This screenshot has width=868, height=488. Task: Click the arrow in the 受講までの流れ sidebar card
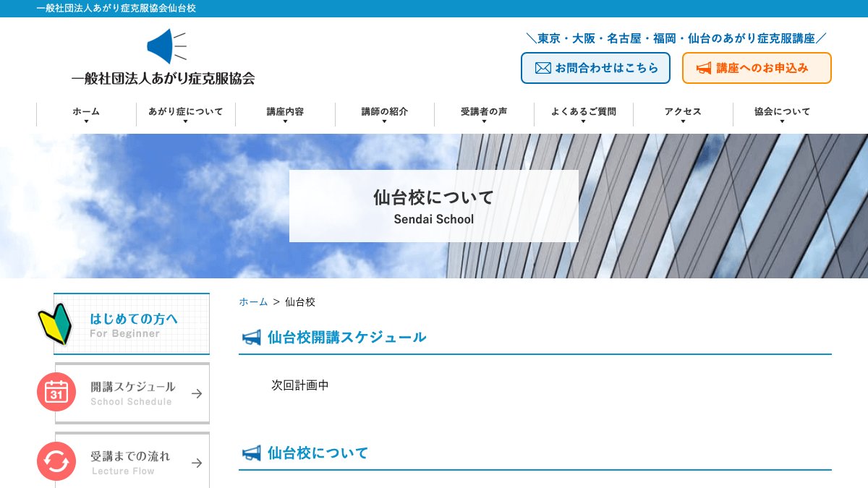197,463
